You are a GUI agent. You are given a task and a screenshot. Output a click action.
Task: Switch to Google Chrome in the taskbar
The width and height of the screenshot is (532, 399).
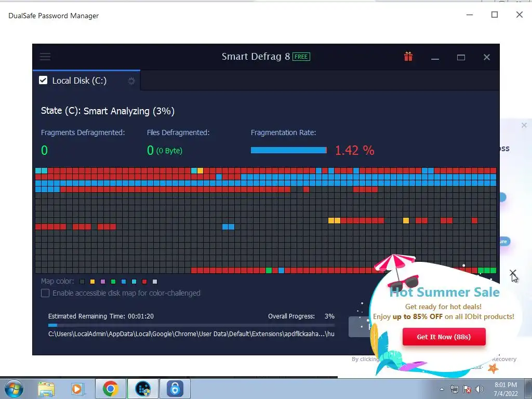(110, 389)
